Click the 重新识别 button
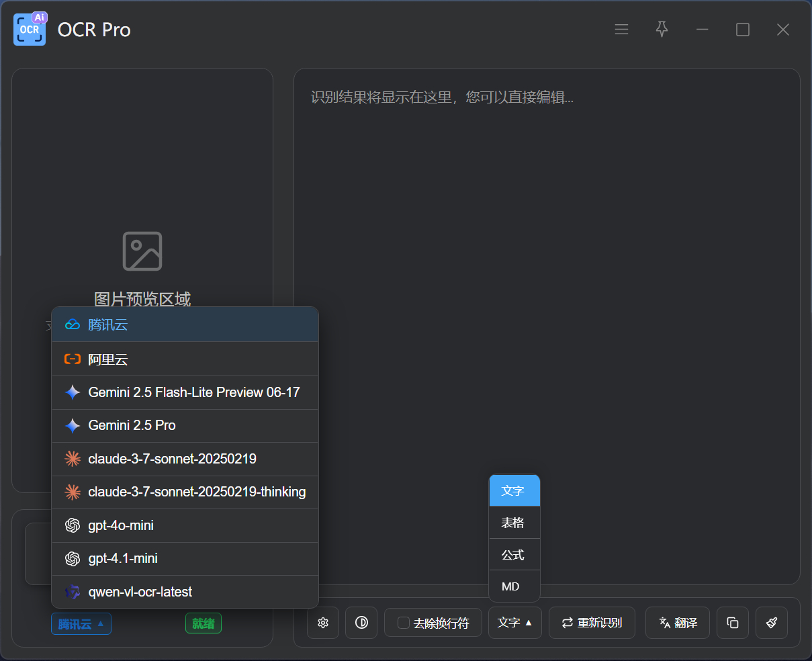The width and height of the screenshot is (812, 661). (592, 623)
